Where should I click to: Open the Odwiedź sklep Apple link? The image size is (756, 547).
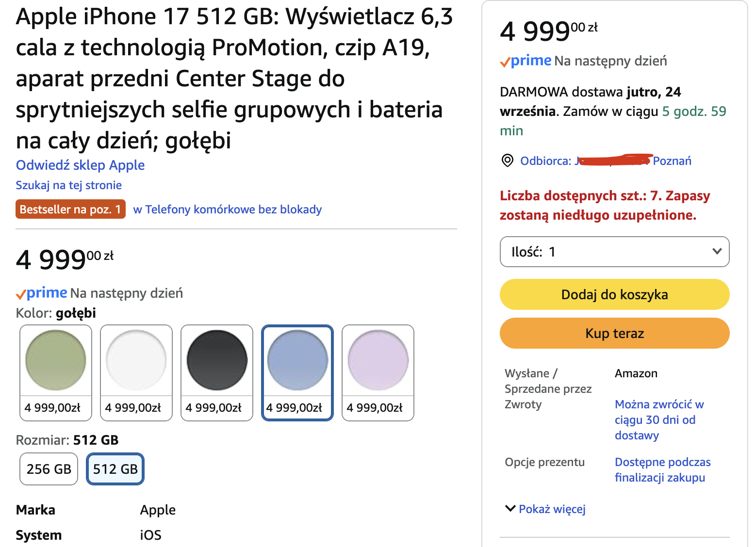80,165
